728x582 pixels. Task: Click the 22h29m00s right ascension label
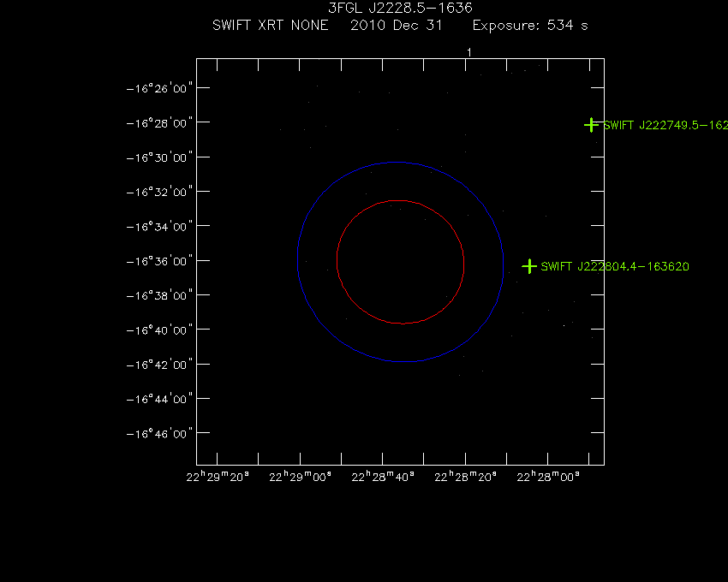pos(301,477)
